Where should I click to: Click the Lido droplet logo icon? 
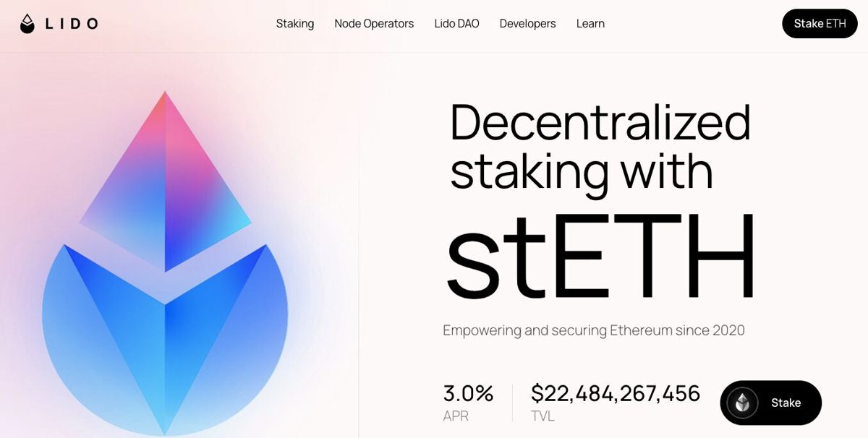tap(27, 24)
